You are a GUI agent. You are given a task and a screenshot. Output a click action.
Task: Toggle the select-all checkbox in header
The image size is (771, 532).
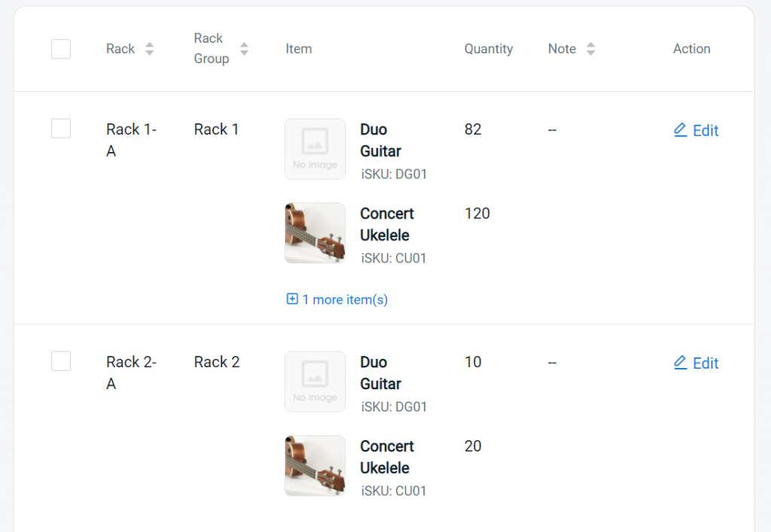tap(61, 49)
